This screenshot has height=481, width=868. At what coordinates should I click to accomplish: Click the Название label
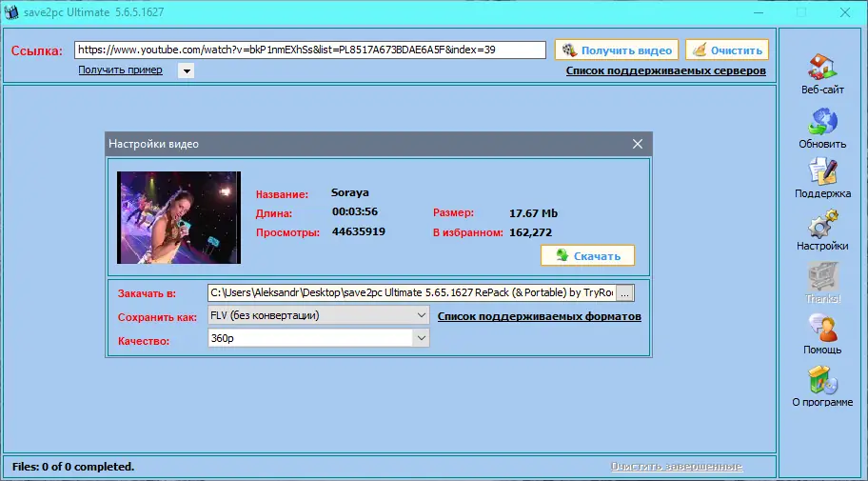[282, 194]
